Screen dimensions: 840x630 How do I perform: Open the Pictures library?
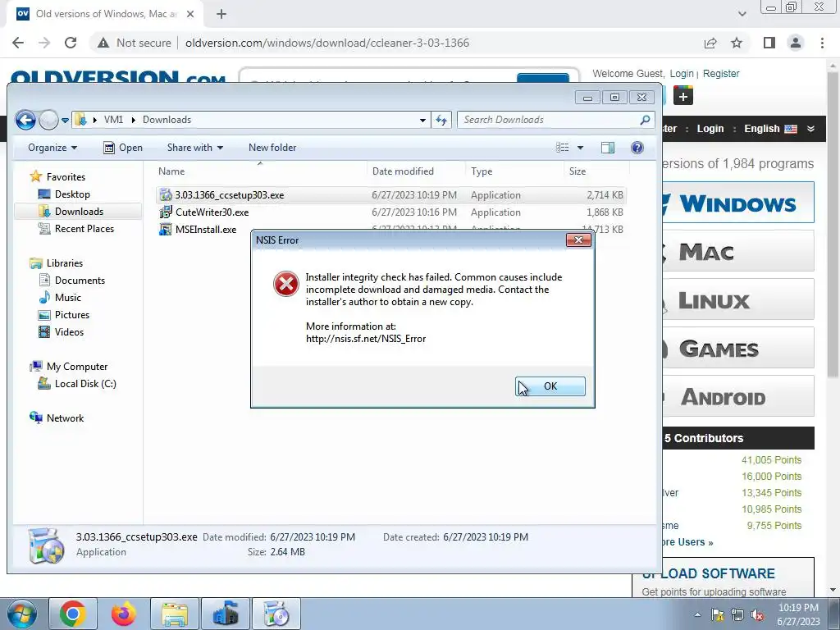(x=72, y=314)
